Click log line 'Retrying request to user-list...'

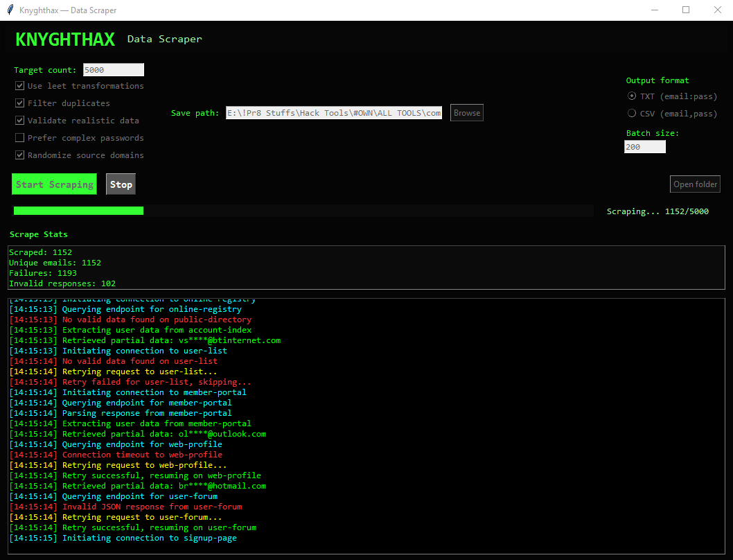coord(113,371)
